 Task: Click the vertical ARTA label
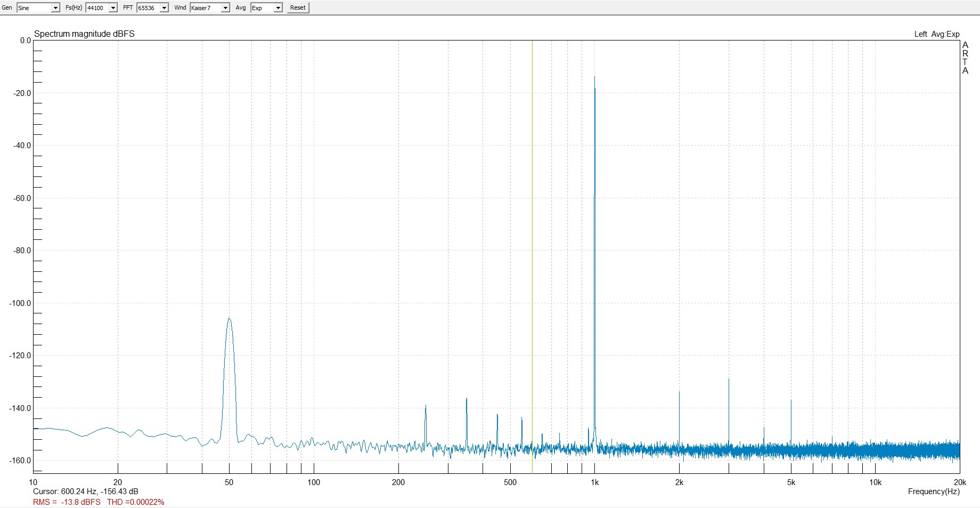point(965,58)
